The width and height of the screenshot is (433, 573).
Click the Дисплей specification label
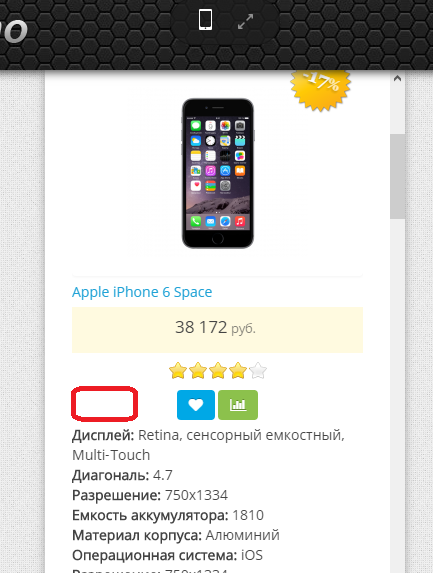pos(103,435)
